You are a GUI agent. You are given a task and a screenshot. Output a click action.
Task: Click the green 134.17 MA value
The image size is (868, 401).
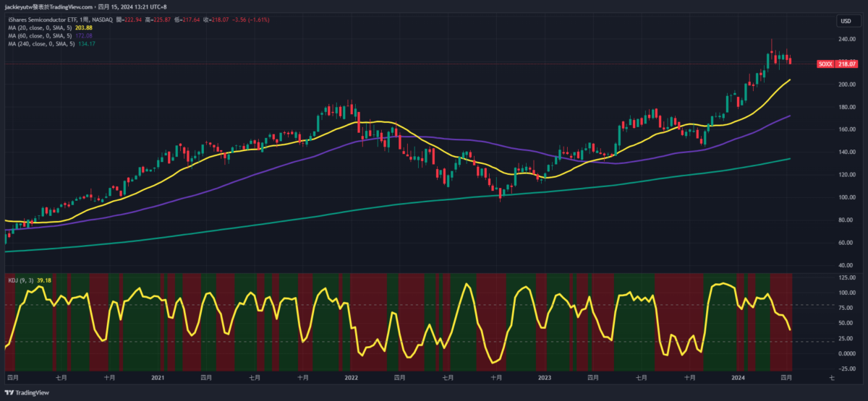click(86, 44)
